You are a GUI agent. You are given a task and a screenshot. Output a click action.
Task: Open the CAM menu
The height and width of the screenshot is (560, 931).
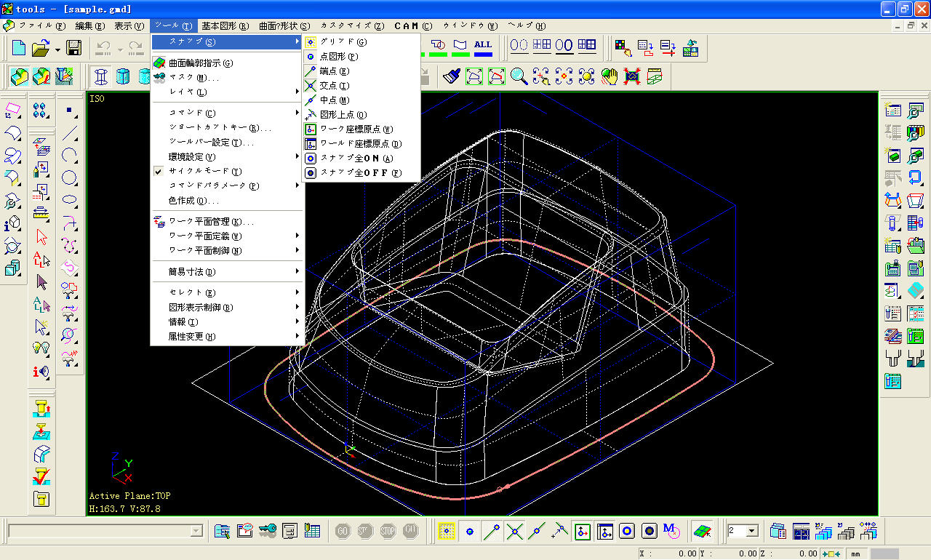coord(413,25)
